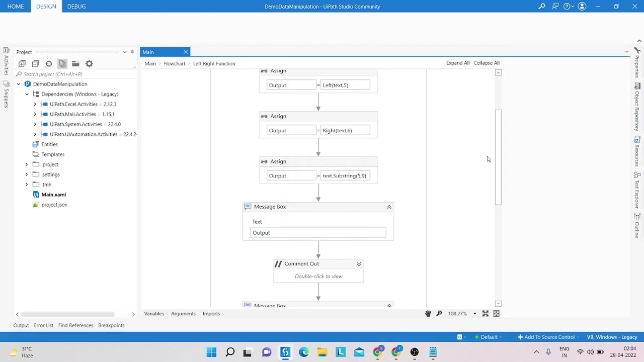Click the zoom magnifier icon
Screen dimensions: 644x362
pos(439,313)
